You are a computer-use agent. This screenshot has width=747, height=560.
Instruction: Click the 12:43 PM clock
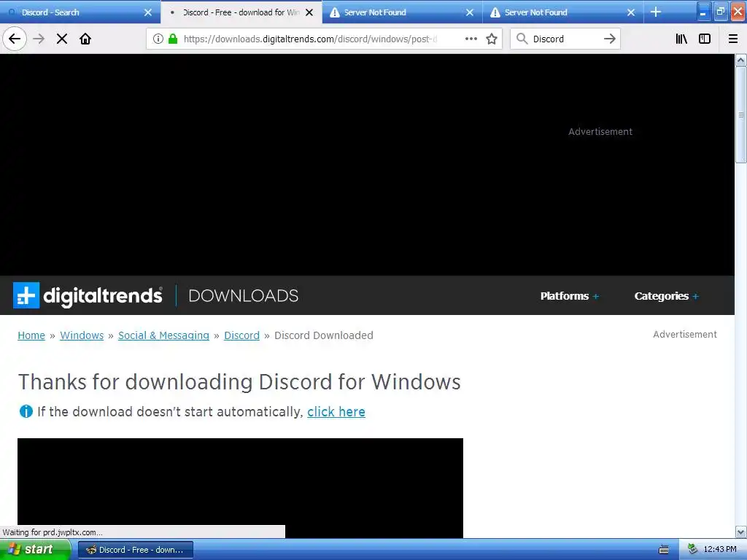click(x=719, y=550)
